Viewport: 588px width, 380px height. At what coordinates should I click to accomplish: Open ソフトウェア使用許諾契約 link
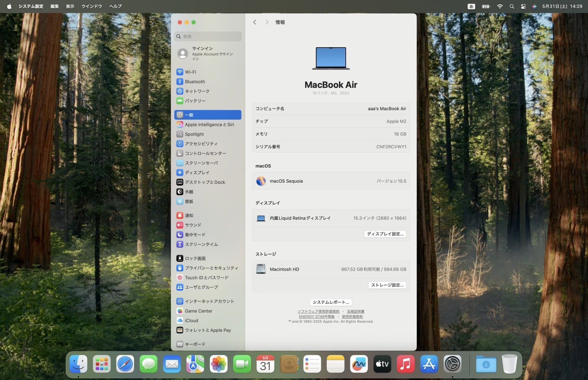pyautogui.click(x=318, y=312)
